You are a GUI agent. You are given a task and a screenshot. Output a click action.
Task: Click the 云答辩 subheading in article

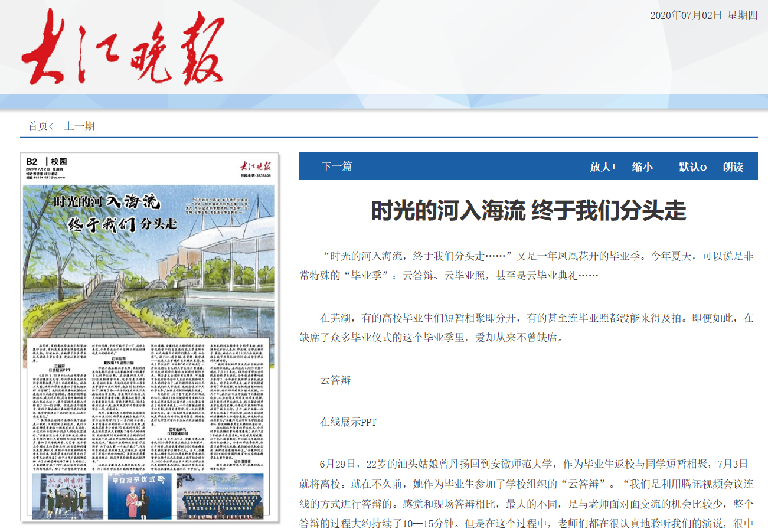pyautogui.click(x=335, y=380)
